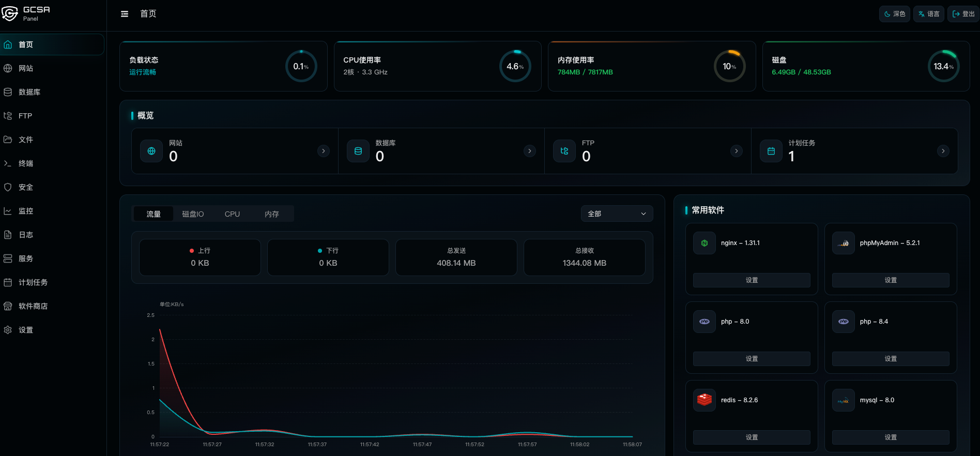Collapse the sidebar with the hamburger icon
Viewport: 980px width, 456px height.
pyautogui.click(x=125, y=14)
